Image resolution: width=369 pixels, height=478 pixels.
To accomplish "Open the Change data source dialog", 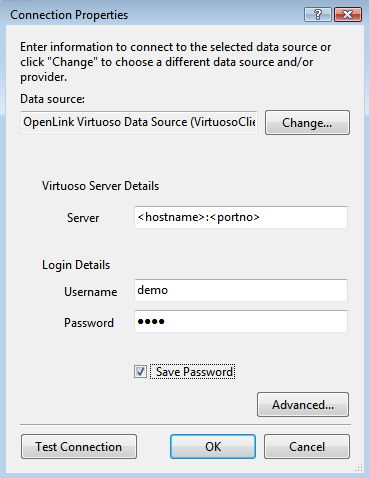I will (x=307, y=123).
